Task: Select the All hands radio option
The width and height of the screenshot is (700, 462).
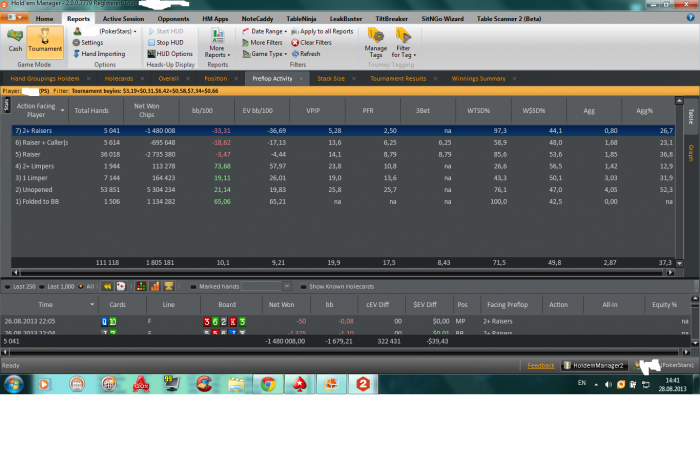Action: click(x=87, y=287)
